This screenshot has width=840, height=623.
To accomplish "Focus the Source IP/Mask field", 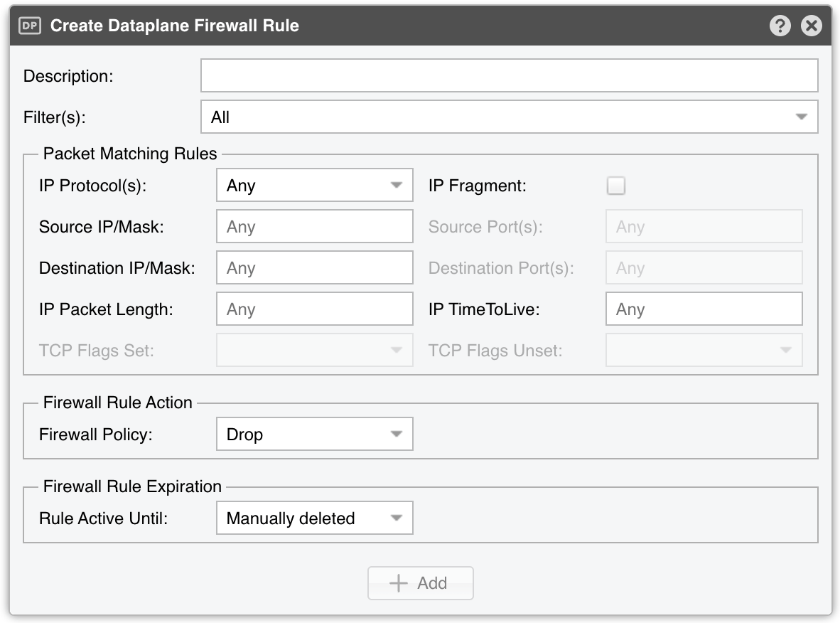I will (x=314, y=226).
